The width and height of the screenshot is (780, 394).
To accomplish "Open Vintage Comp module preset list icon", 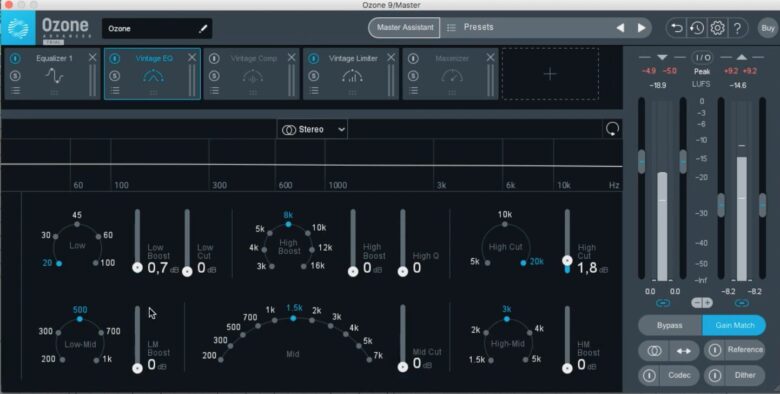I will pyautogui.click(x=214, y=91).
